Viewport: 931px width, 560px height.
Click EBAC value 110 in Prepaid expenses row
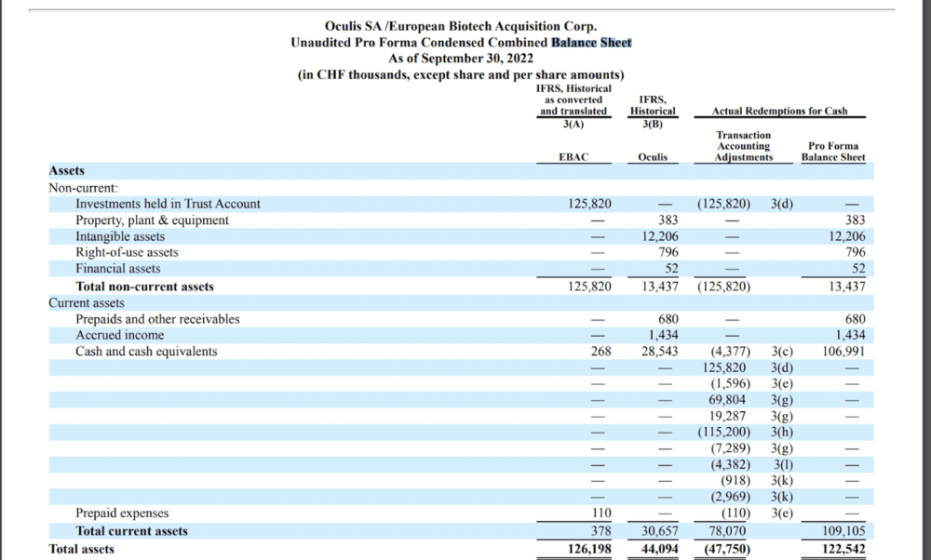tap(601, 513)
